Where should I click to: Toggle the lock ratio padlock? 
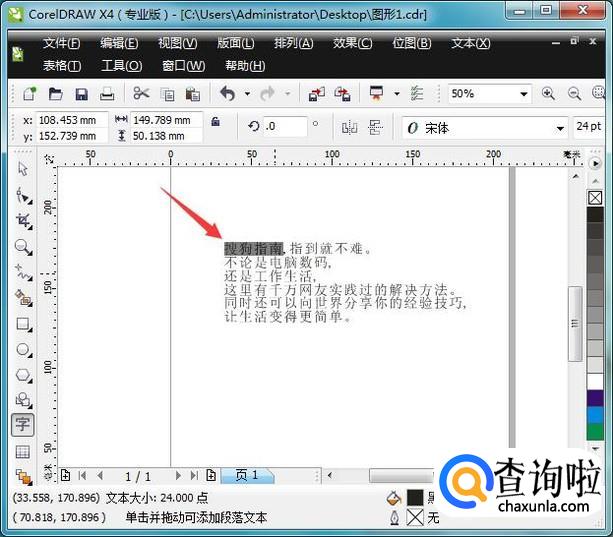click(215, 122)
